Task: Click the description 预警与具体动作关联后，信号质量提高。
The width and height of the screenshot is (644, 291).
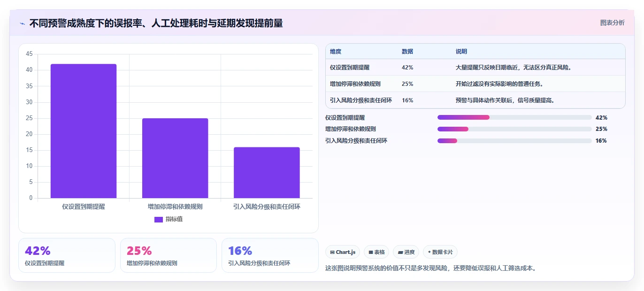Action: pyautogui.click(x=505, y=100)
